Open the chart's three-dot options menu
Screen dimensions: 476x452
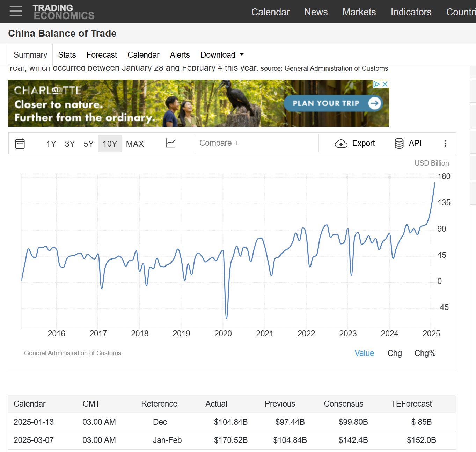(x=445, y=144)
